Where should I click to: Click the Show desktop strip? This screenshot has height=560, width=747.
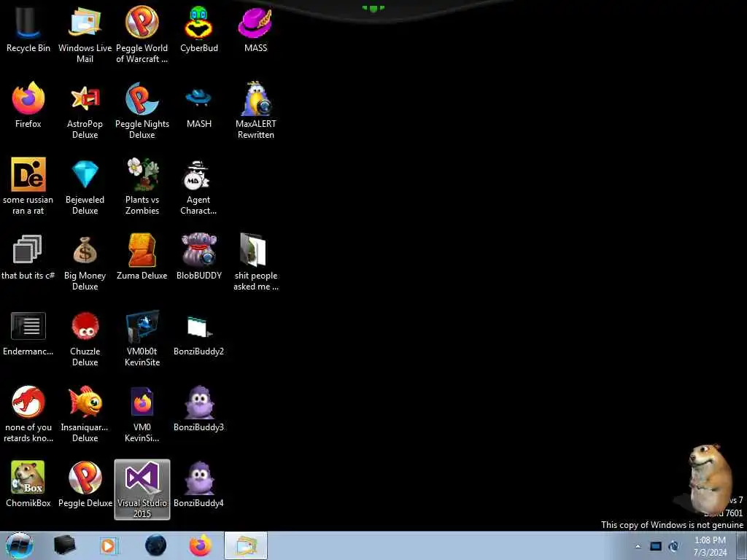pyautogui.click(x=741, y=545)
